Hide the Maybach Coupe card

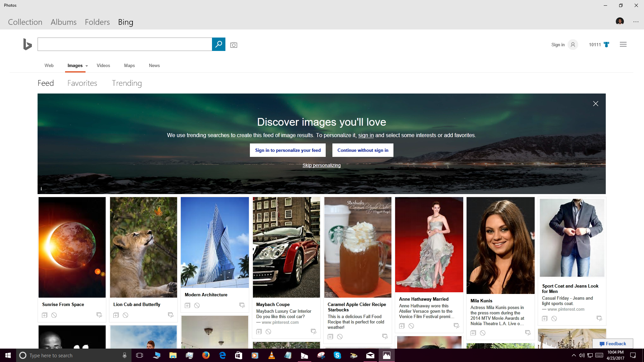[268, 331]
